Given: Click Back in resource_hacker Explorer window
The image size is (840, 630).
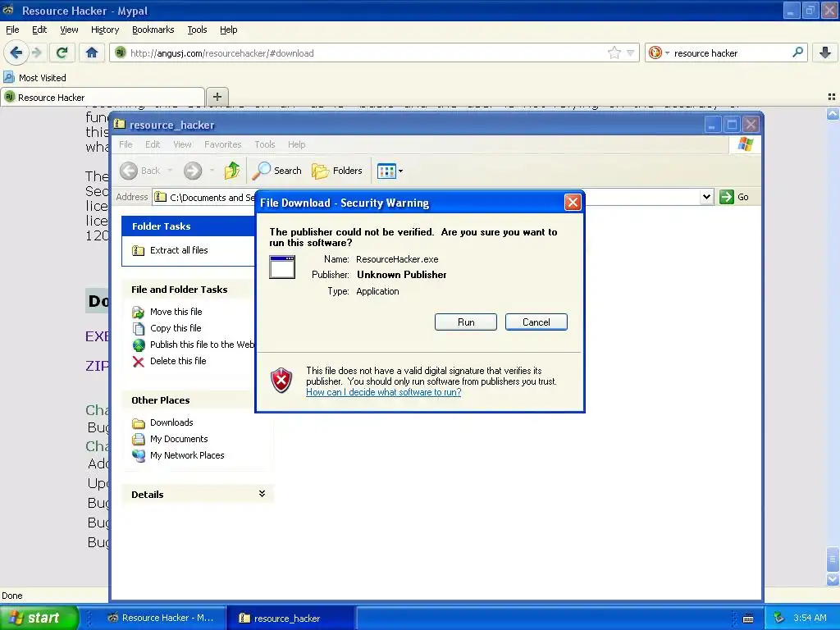Looking at the screenshot, I should 139,171.
